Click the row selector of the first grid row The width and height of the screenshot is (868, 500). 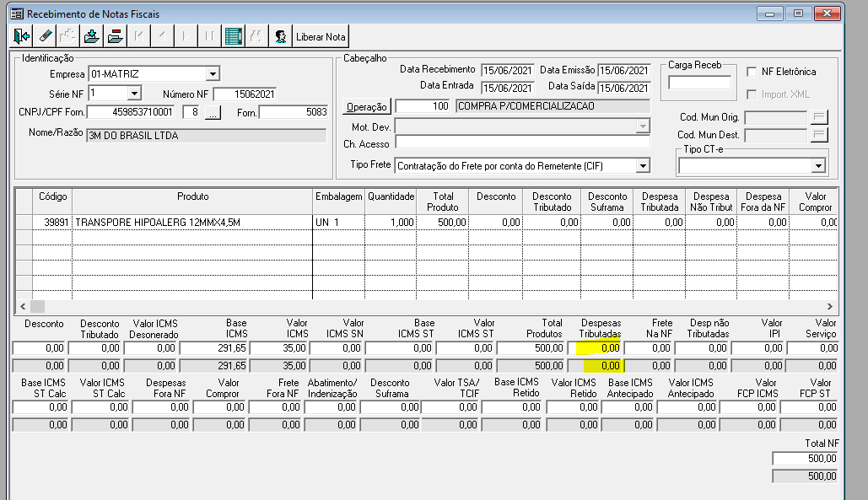click(24, 223)
